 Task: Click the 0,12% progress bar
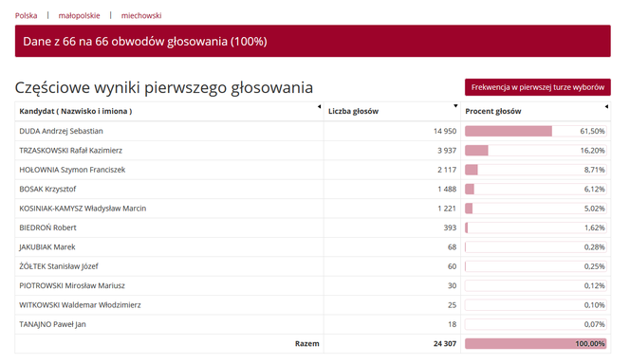click(x=535, y=285)
